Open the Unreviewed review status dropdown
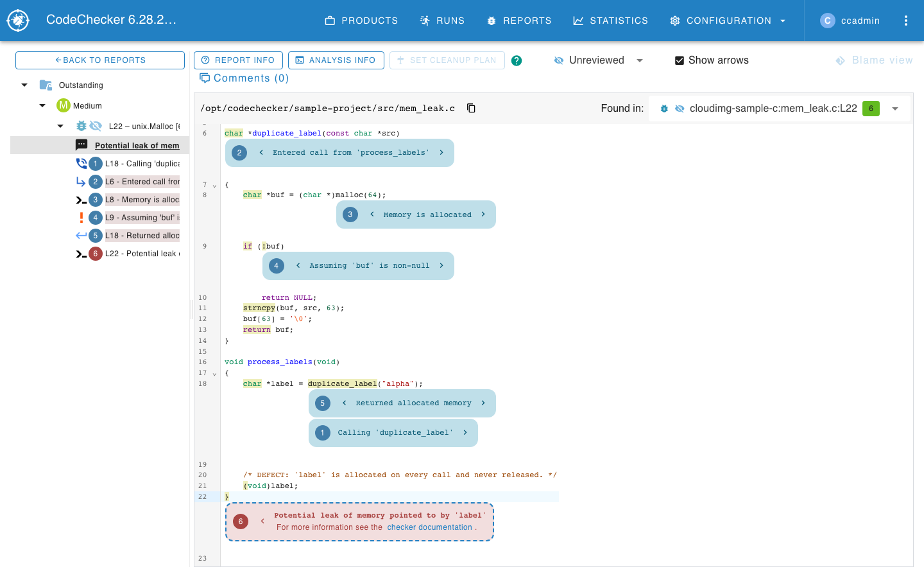Image resolution: width=924 pixels, height=578 pixels. tap(598, 60)
